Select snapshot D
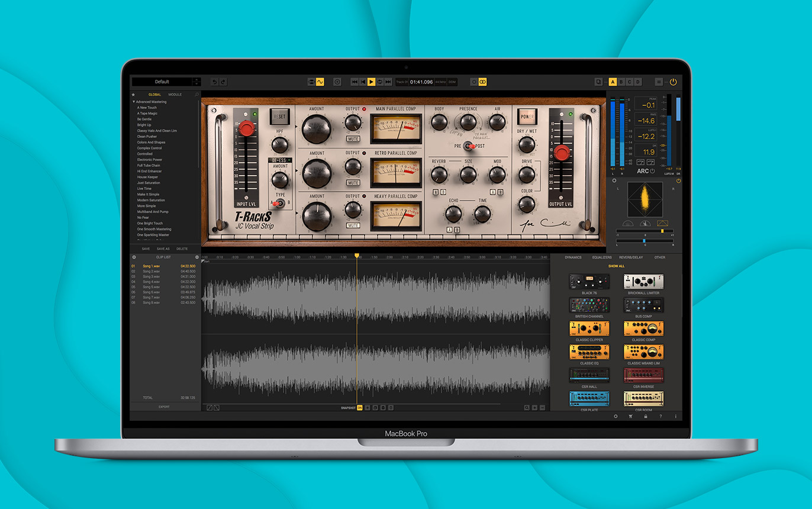Image resolution: width=812 pixels, height=509 pixels. point(637,82)
